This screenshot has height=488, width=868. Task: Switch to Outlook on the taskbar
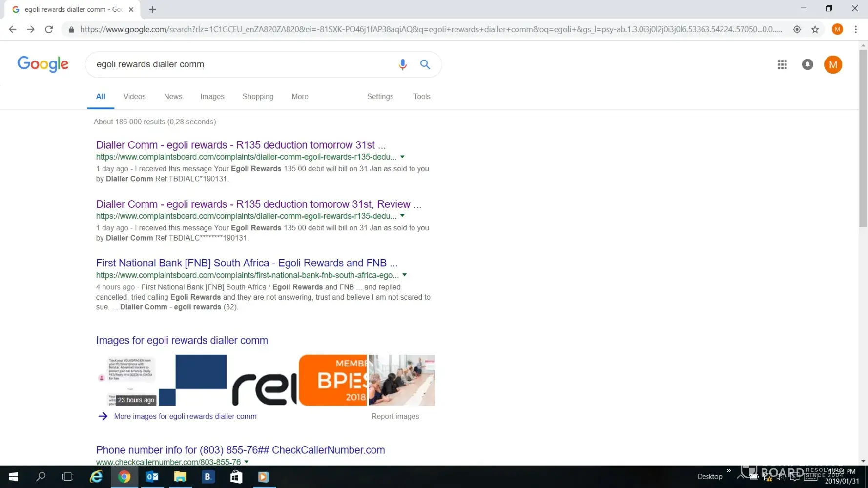coord(152,477)
